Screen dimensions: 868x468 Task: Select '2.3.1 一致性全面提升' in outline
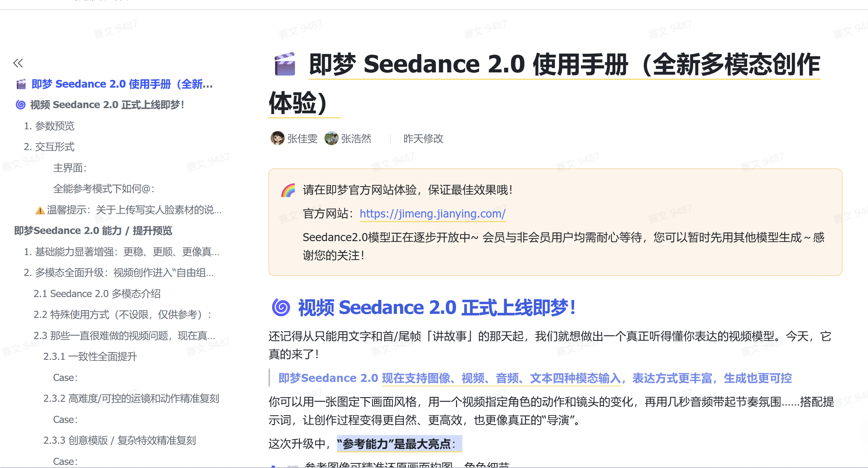tap(90, 356)
